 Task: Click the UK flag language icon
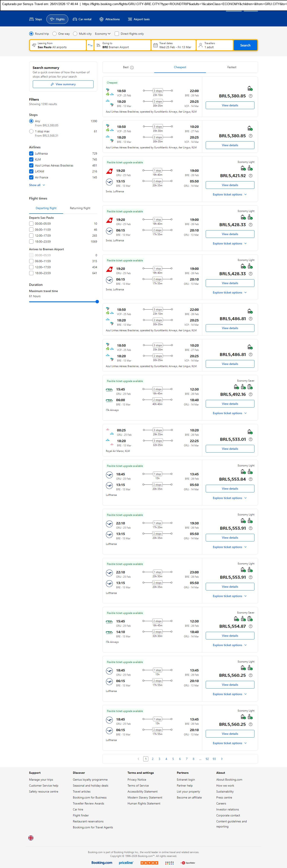pyautogui.click(x=31, y=838)
